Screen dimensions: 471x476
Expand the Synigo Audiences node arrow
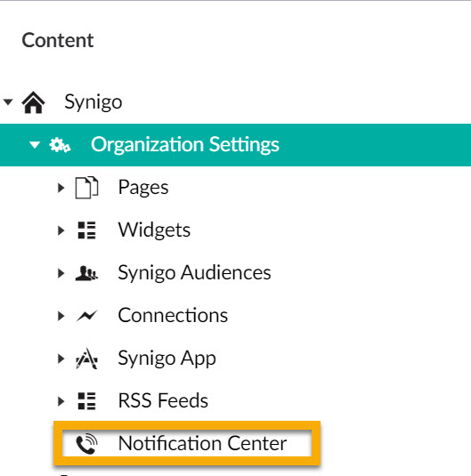pyautogui.click(x=61, y=273)
